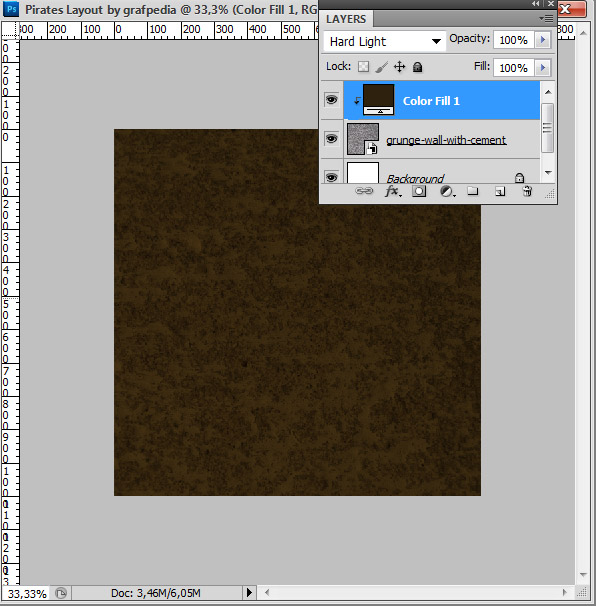The width and height of the screenshot is (596, 606).
Task: Click the status bar preview icon
Action: pyautogui.click(x=61, y=593)
